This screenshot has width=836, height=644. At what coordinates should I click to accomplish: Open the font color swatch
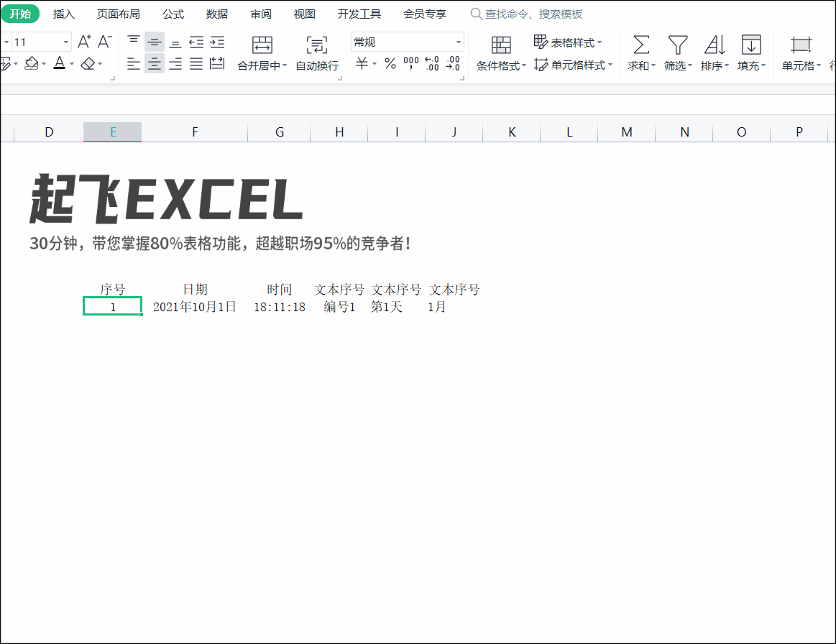[59, 64]
